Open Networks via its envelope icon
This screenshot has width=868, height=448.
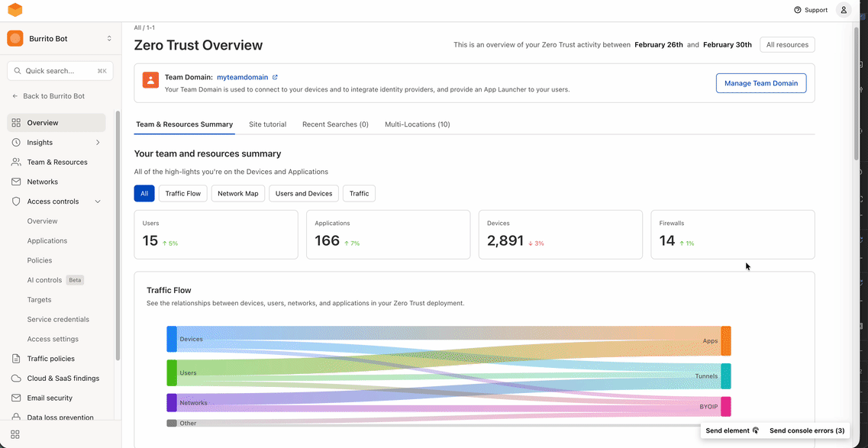coord(16,182)
